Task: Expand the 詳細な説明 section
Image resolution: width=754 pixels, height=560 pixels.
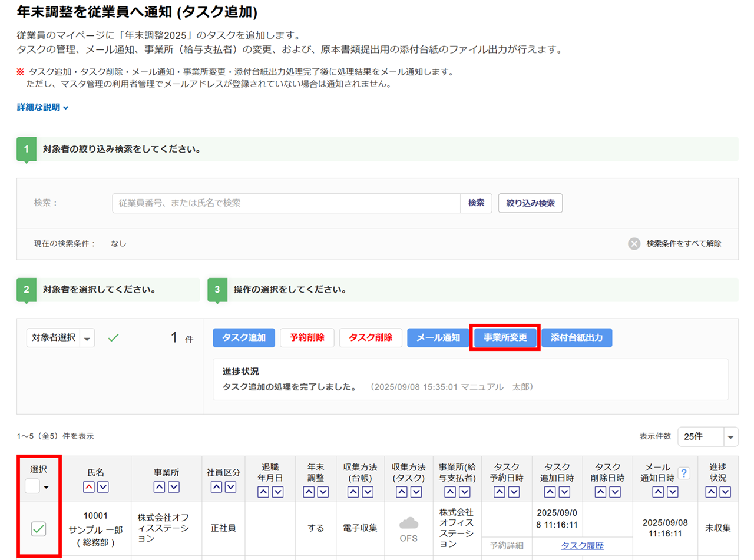Action: point(43,108)
